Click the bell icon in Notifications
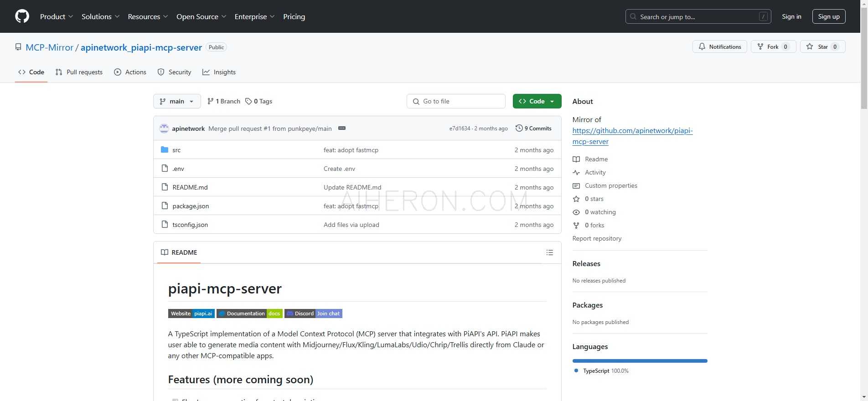868x401 pixels. click(702, 46)
